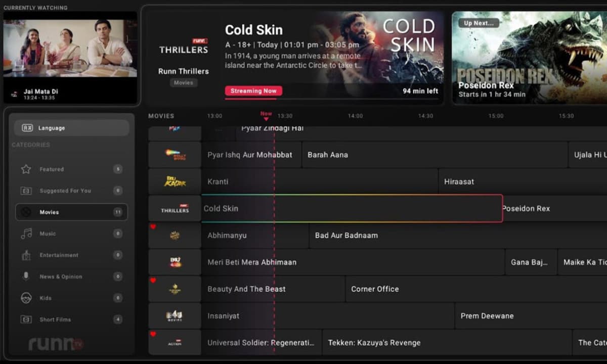
Task: Open the Language selector icon
Action: (x=27, y=128)
